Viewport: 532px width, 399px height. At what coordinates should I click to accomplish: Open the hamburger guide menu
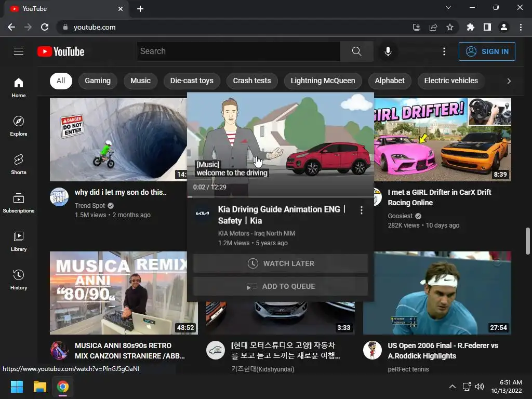pyautogui.click(x=19, y=51)
